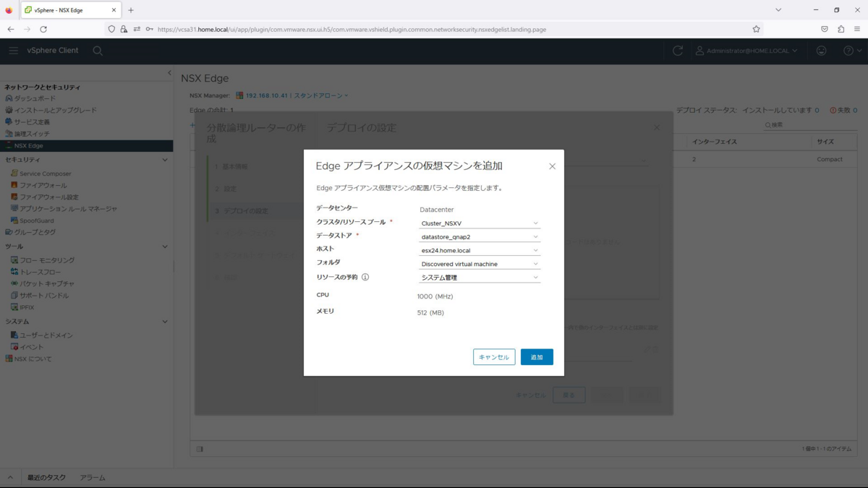Go back in browser
This screenshot has height=488, width=868.
click(x=11, y=29)
